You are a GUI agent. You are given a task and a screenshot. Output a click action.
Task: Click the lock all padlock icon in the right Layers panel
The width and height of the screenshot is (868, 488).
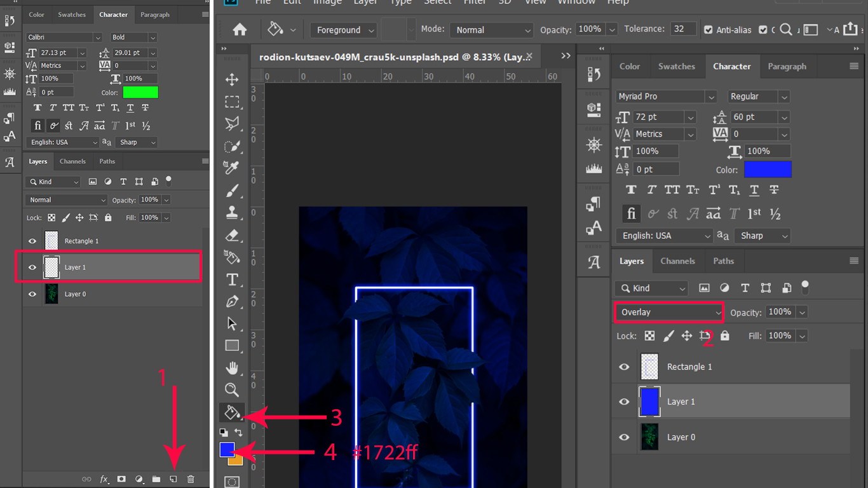click(x=725, y=335)
